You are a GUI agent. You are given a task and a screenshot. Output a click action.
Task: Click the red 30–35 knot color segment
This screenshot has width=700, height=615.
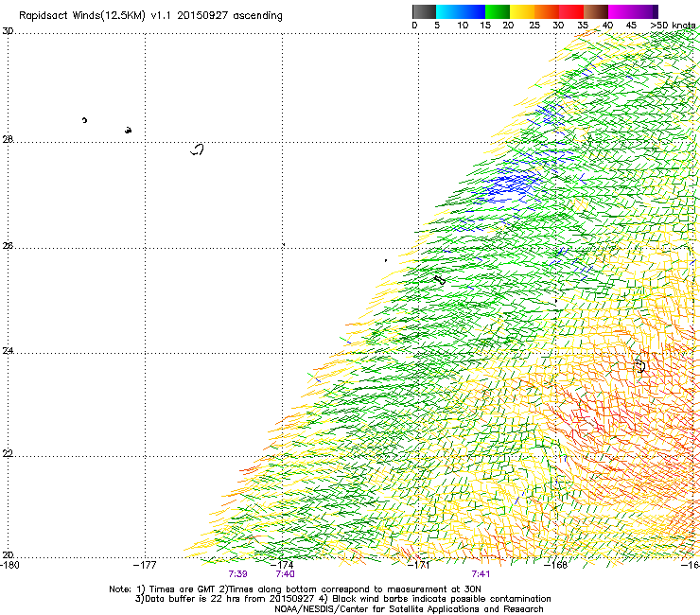coord(571,11)
